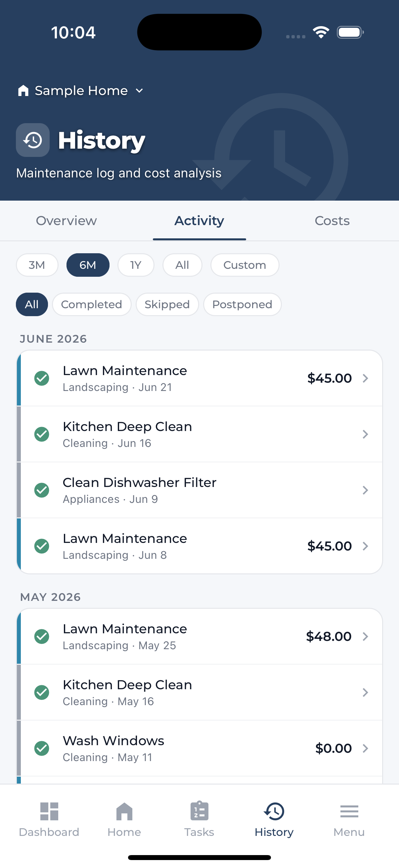This screenshot has height=868, width=399.
Task: Tap the house icon beside Sample Home
Action: (23, 90)
